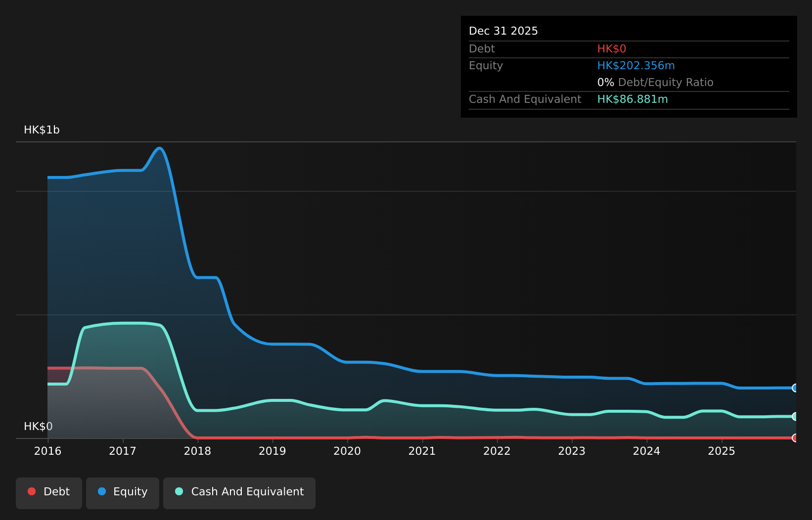812x520 pixels.
Task: Click the HK$86.881m cash value
Action: [x=632, y=99]
